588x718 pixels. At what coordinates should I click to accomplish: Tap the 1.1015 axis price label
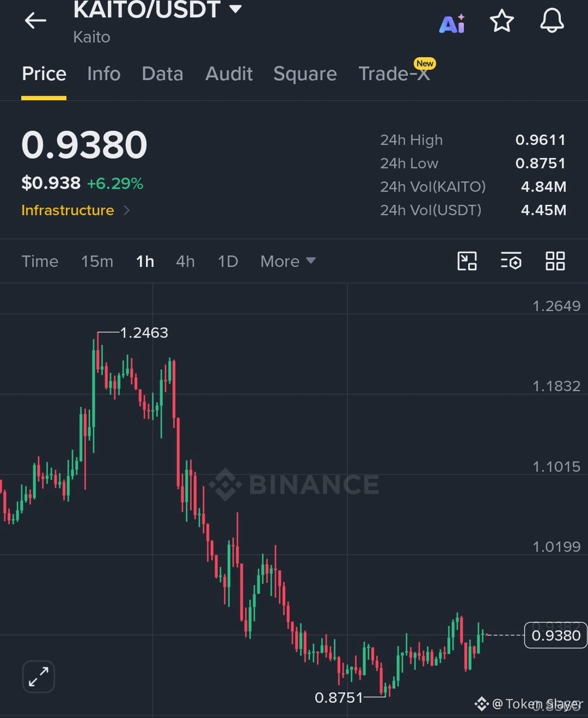tap(556, 467)
